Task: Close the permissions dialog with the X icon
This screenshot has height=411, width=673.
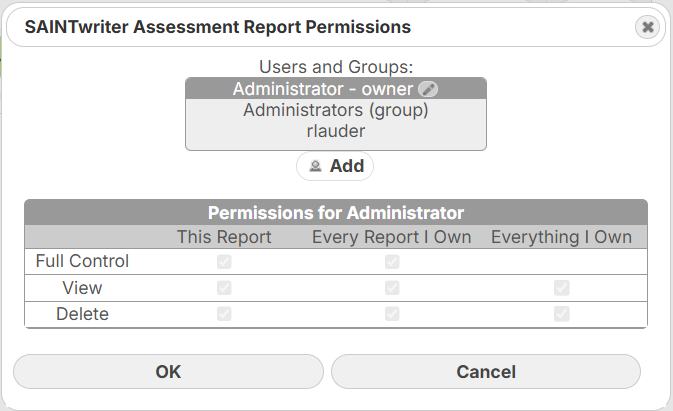Action: tap(647, 27)
